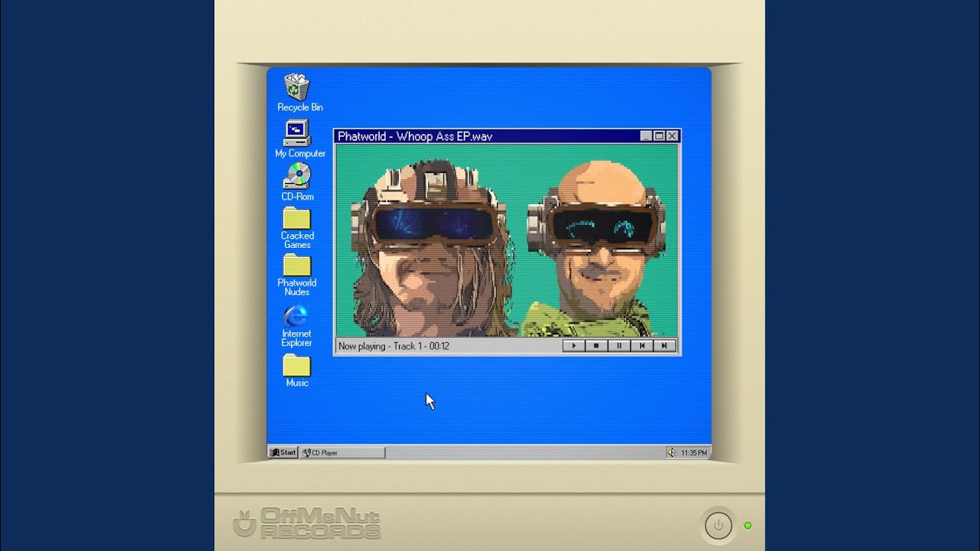Skip to previous track button
This screenshot has width=980, height=551.
pyautogui.click(x=642, y=346)
